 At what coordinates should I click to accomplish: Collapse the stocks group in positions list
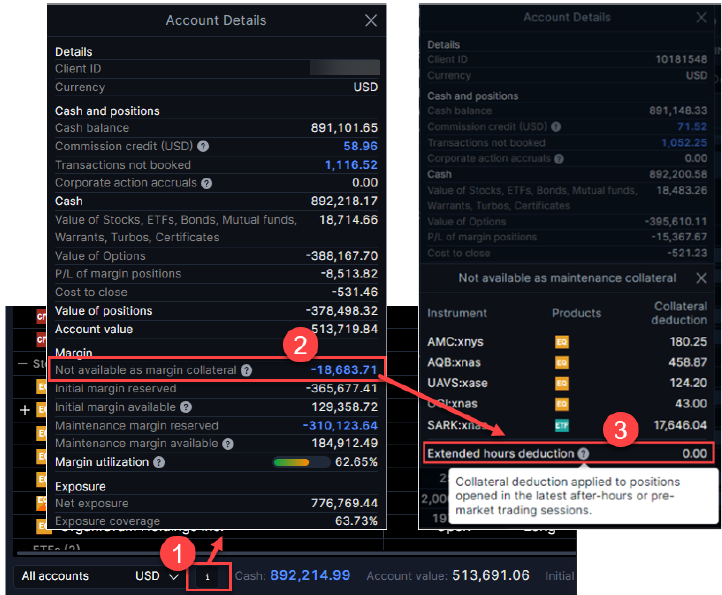pyautogui.click(x=24, y=364)
